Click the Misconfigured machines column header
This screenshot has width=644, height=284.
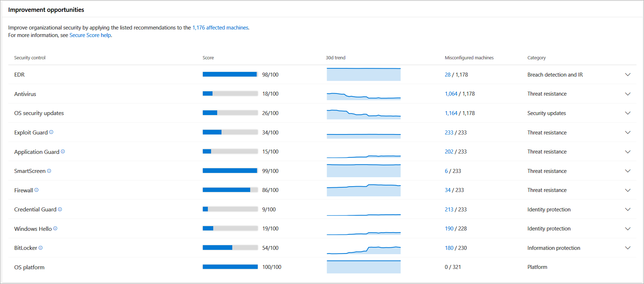click(x=469, y=58)
